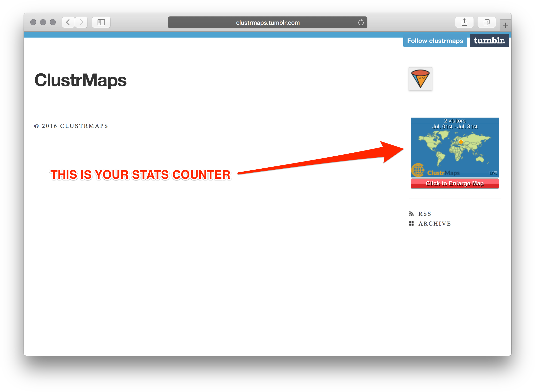
Task: Click to Enlarge Map button
Action: coord(455,183)
